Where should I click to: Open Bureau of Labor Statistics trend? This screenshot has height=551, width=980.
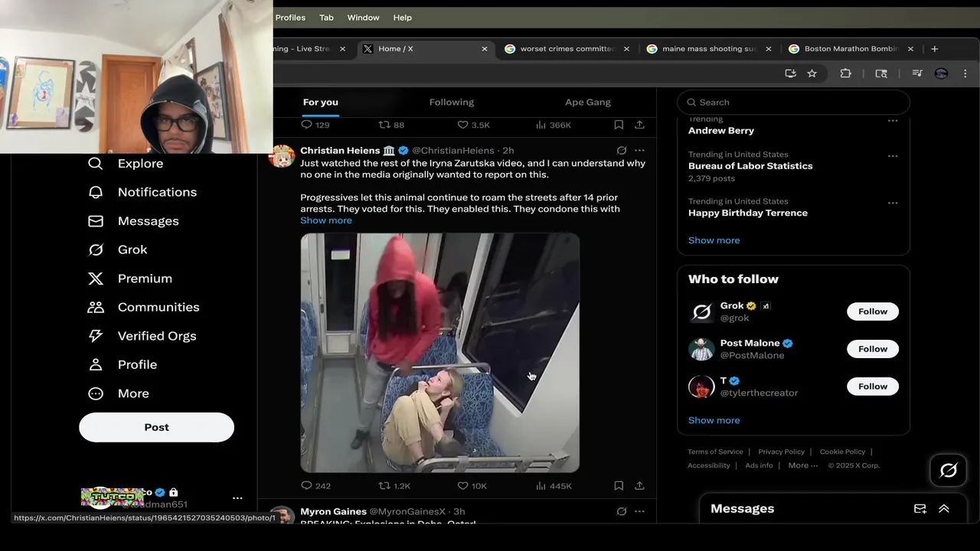[x=750, y=166]
